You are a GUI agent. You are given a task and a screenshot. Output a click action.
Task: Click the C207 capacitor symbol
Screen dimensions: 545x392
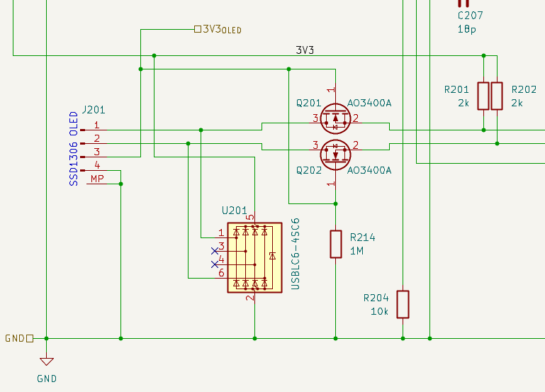pos(464,4)
